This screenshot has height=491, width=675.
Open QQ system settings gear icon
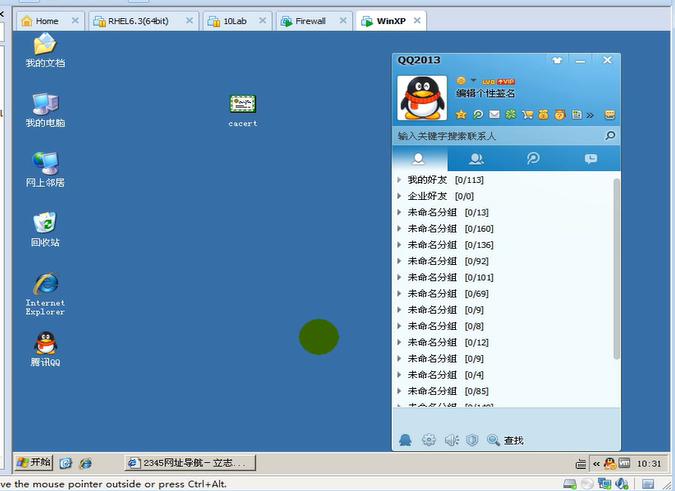tap(429, 440)
